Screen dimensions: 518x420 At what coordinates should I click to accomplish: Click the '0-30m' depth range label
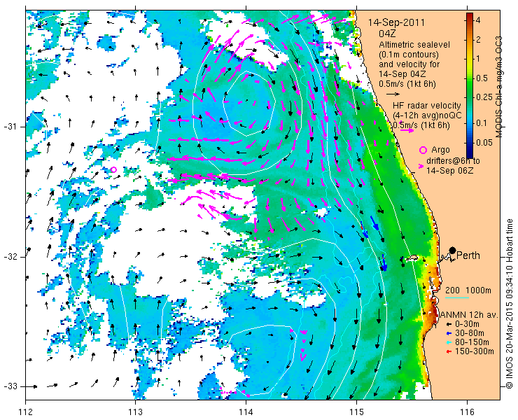tap(467, 325)
